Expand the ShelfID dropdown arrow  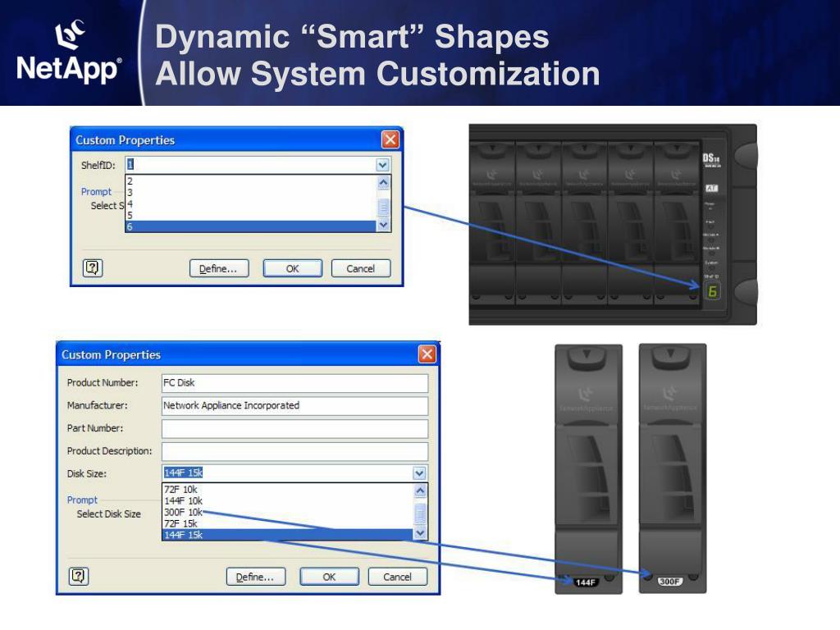click(x=382, y=165)
